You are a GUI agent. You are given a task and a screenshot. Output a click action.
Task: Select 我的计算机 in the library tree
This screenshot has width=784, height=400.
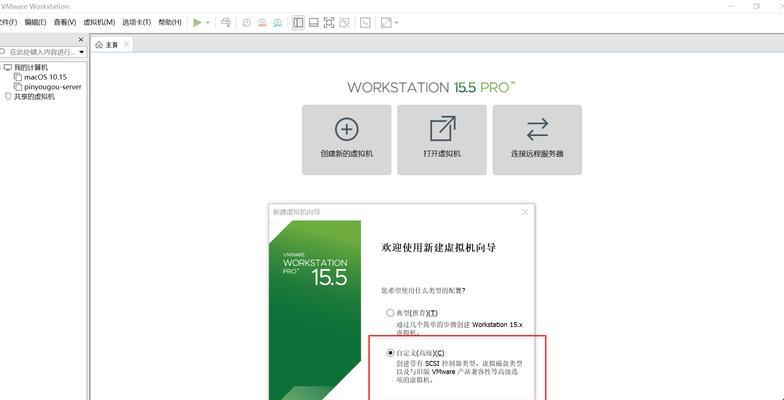point(31,68)
